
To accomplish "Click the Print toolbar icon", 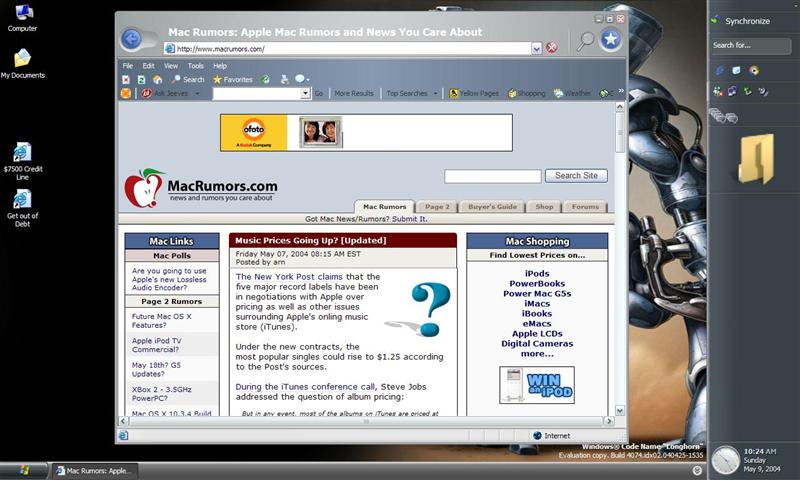I will (x=284, y=80).
